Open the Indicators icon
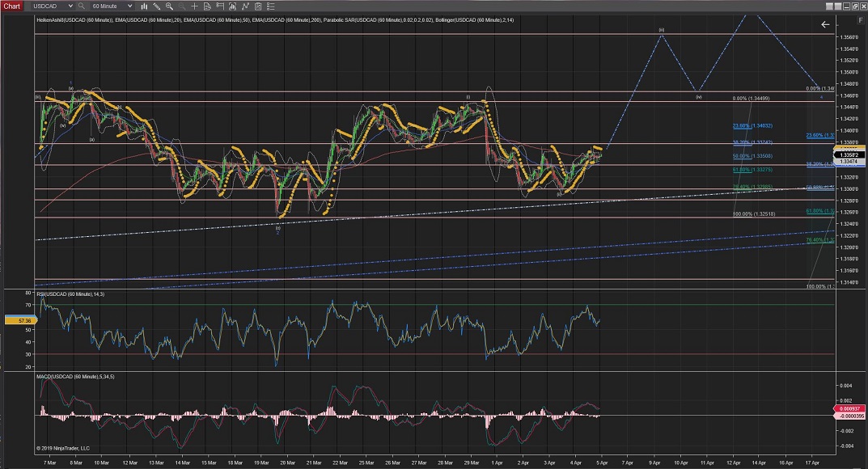Viewport: 868px width, 469px height. [x=232, y=6]
